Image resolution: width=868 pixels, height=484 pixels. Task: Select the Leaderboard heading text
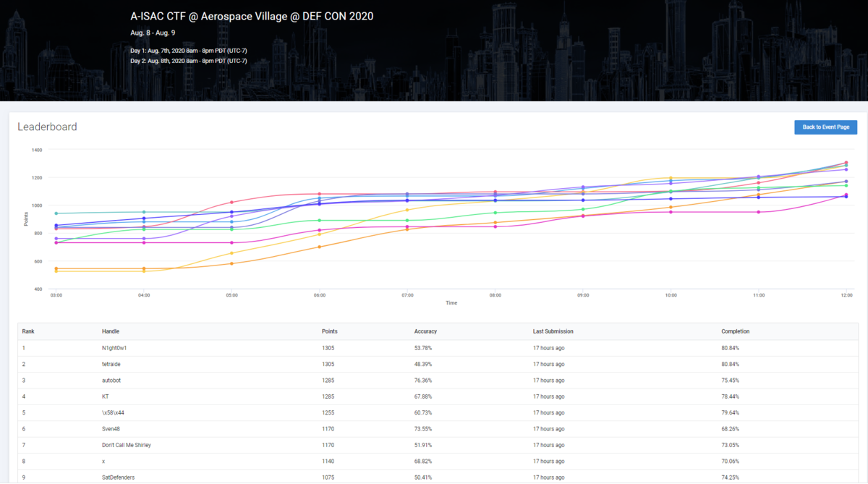[x=47, y=127]
